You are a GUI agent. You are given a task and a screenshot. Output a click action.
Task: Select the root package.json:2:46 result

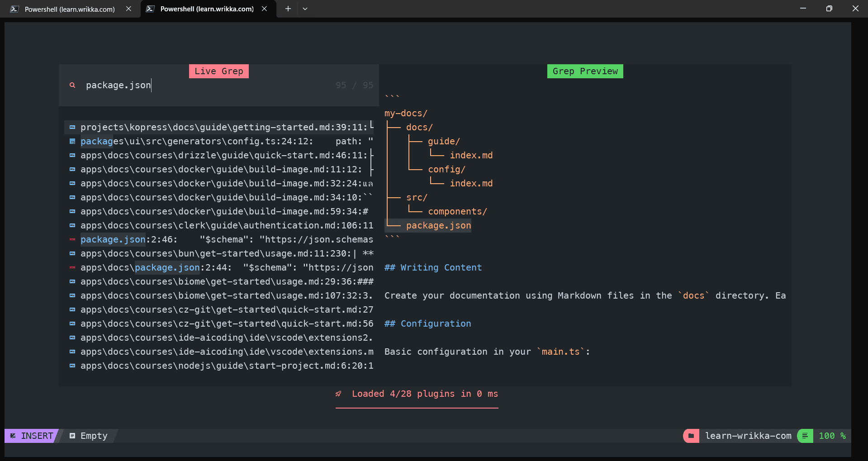click(x=219, y=239)
